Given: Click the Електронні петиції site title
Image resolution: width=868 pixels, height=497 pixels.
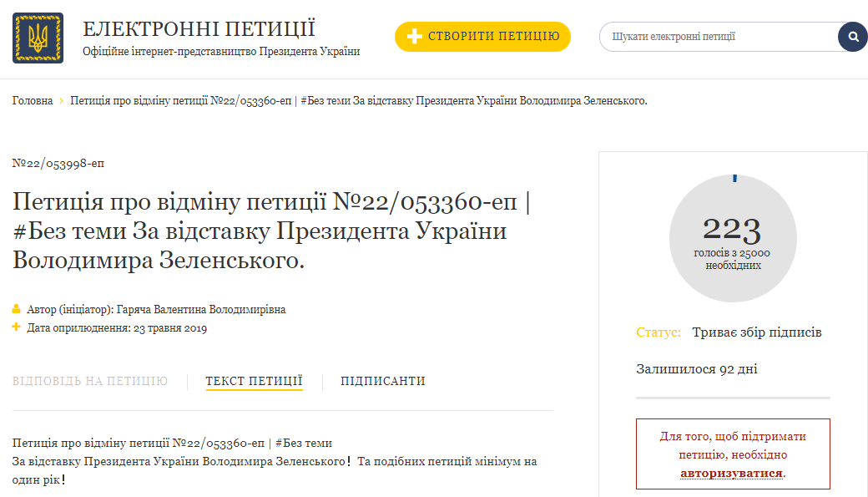Looking at the screenshot, I should (199, 28).
